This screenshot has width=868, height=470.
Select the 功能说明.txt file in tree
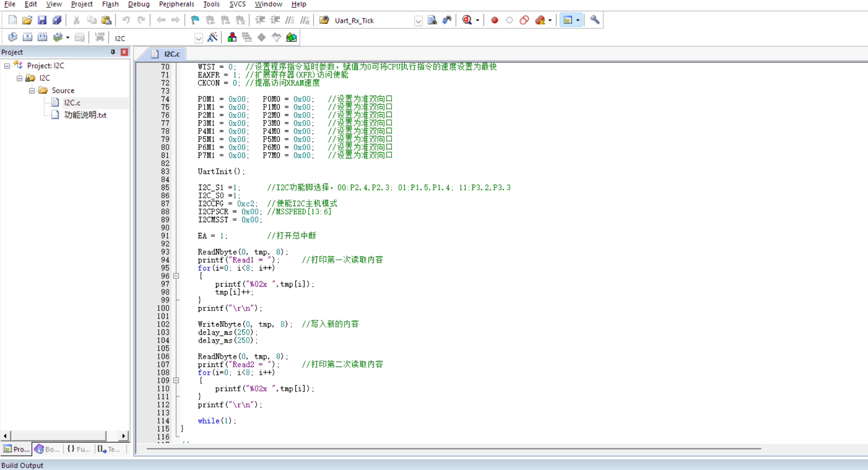point(85,115)
